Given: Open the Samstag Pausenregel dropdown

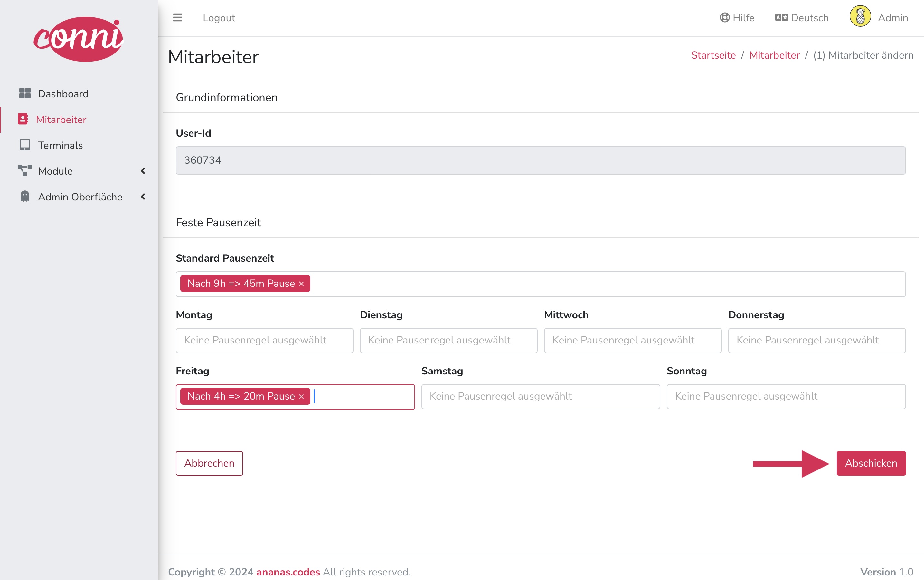Looking at the screenshot, I should tap(540, 397).
